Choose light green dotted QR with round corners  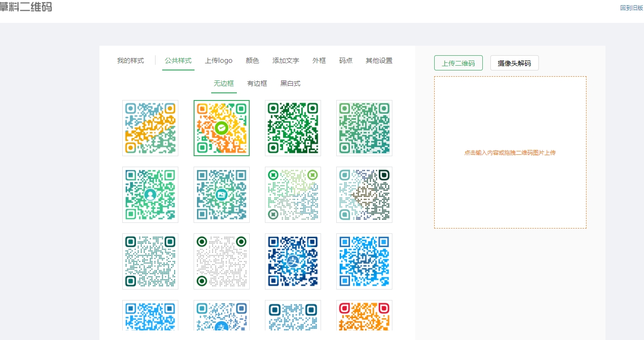[x=293, y=195]
